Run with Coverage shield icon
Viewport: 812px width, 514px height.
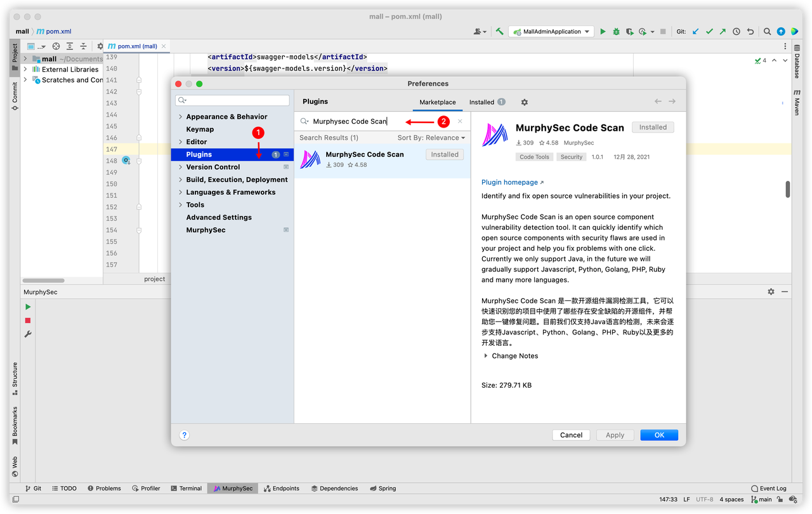click(629, 31)
